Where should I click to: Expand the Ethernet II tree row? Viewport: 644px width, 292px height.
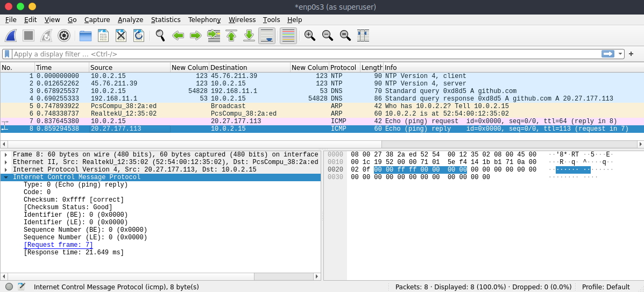coord(6,162)
